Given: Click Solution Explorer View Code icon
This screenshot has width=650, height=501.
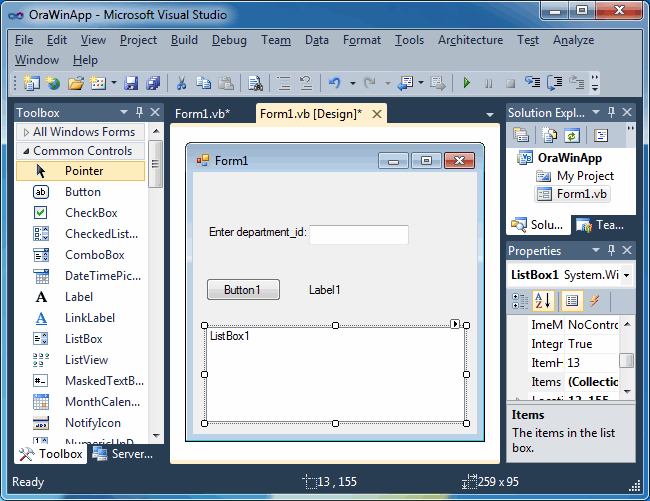Looking at the screenshot, I should coord(600,135).
